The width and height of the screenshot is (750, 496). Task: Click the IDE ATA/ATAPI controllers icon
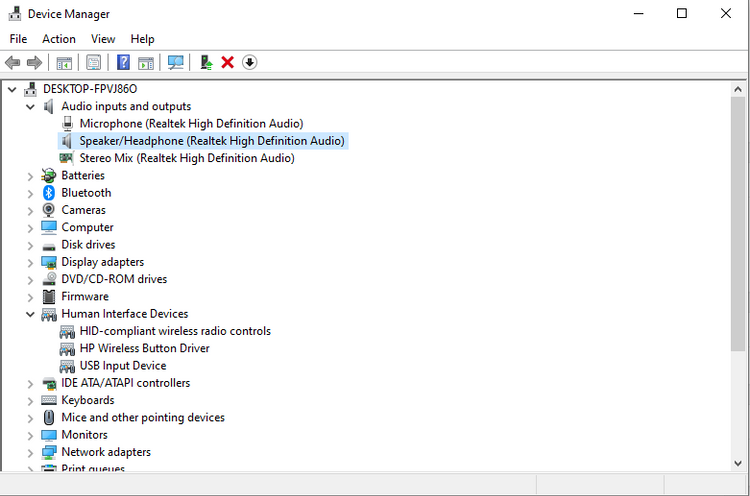coord(49,383)
